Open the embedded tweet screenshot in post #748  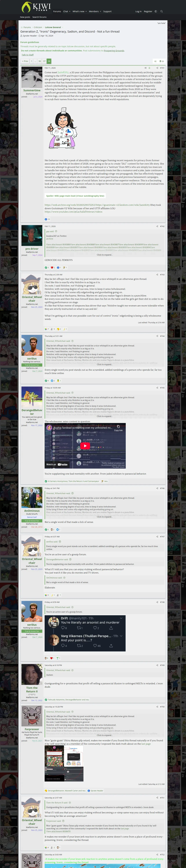pos(85,633)
